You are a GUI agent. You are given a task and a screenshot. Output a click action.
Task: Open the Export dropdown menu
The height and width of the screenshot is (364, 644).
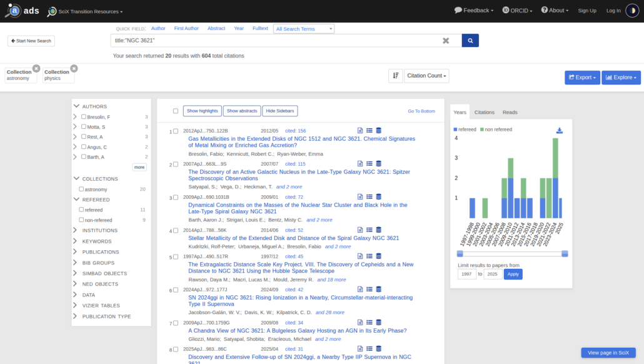[581, 78]
